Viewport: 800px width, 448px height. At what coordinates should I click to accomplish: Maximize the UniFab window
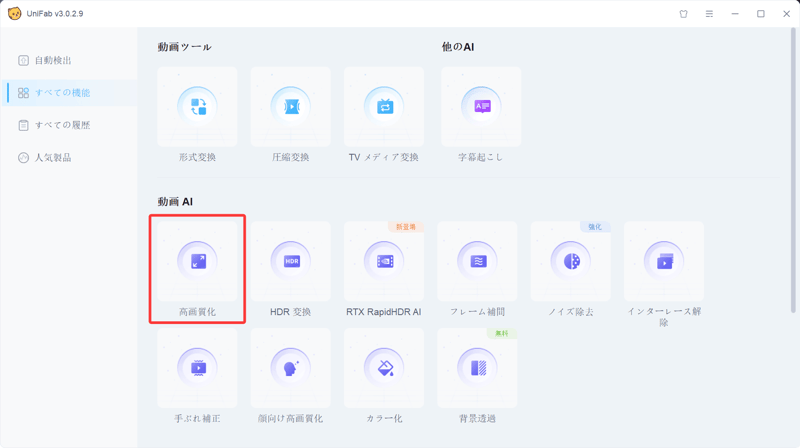pos(761,14)
